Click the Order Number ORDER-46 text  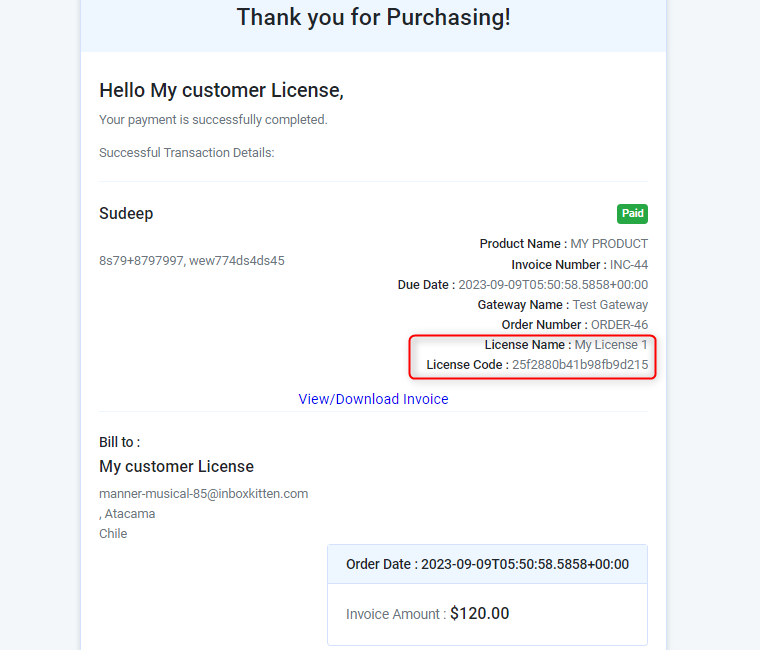coord(575,325)
